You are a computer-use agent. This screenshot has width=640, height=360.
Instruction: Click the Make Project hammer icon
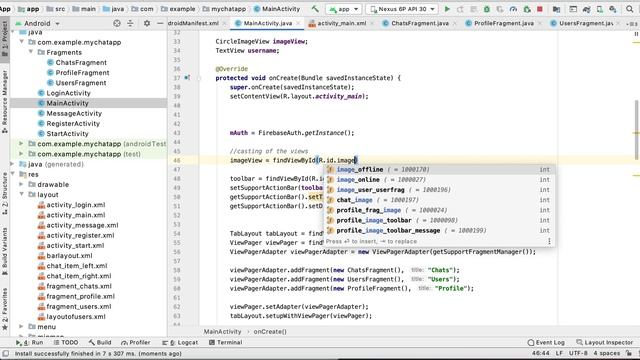pos(315,9)
